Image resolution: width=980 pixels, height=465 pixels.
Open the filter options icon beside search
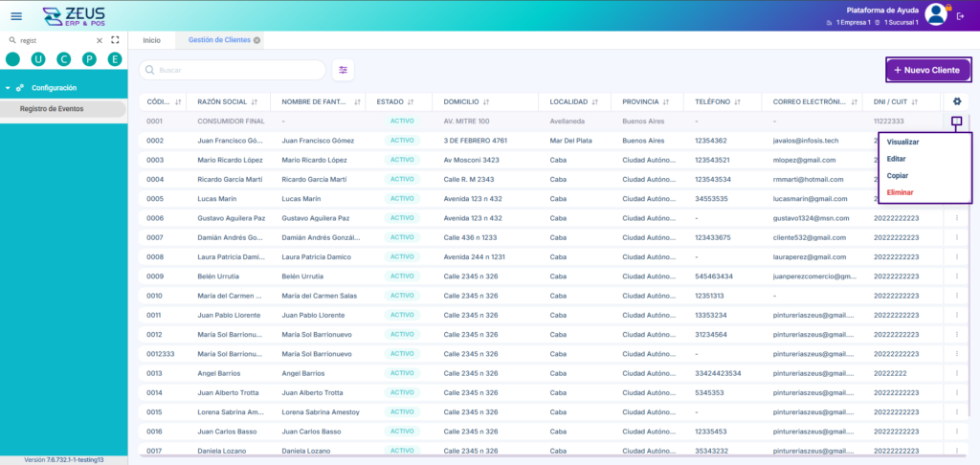pyautogui.click(x=344, y=70)
